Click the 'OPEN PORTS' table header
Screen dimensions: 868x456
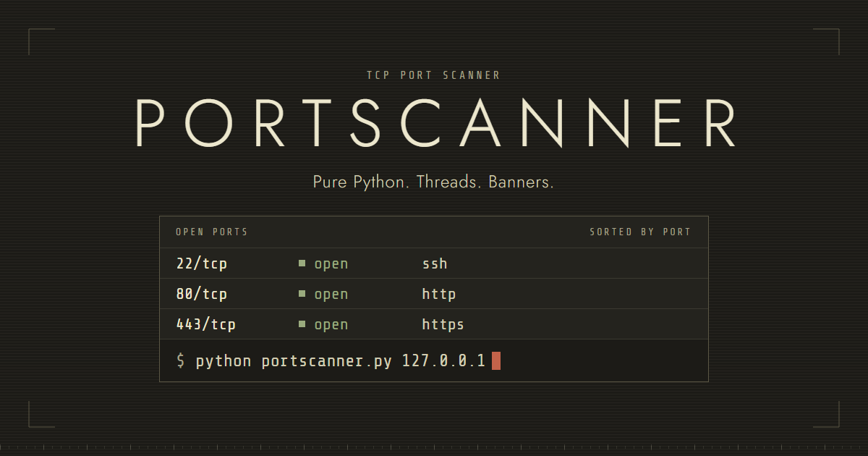tap(212, 232)
